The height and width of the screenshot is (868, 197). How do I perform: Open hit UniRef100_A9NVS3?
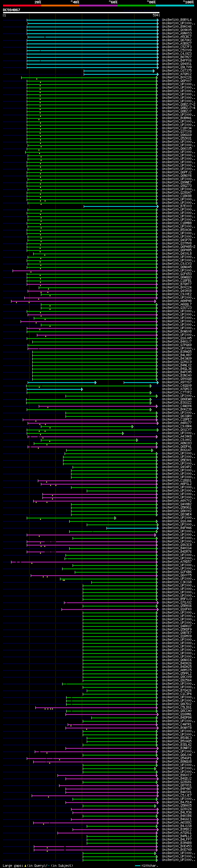click(177, 33)
